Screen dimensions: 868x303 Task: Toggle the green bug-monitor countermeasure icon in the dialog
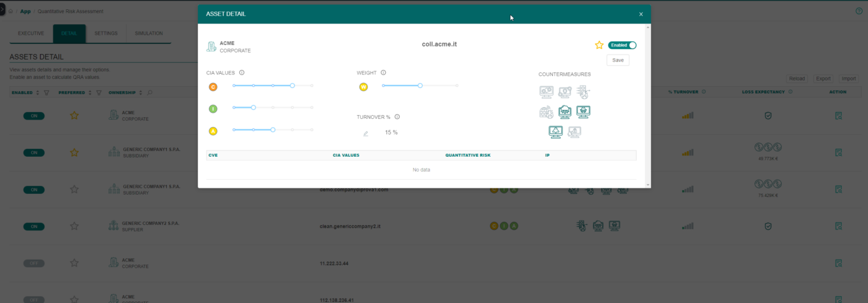pyautogui.click(x=583, y=112)
